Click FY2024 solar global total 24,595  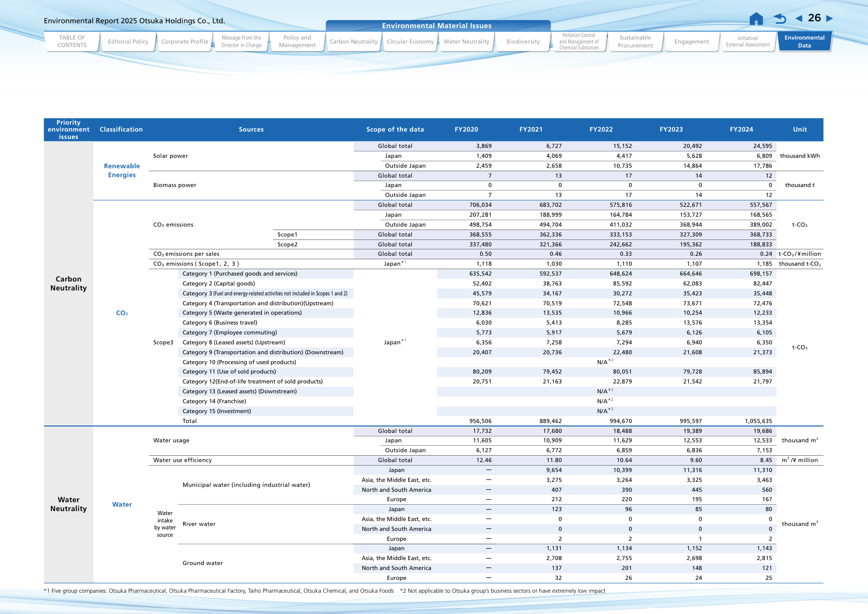click(x=763, y=146)
